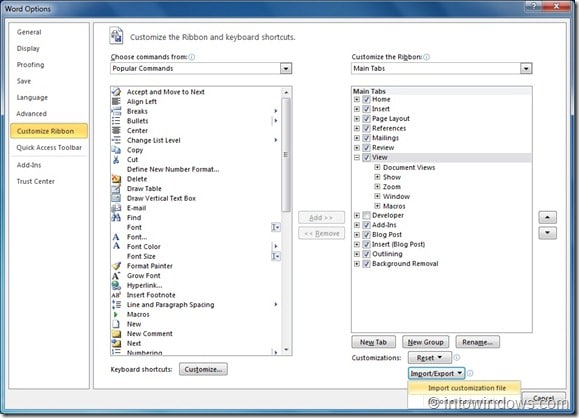Click the Grow Font icon
This screenshot has width=579, height=418.
coord(116,275)
